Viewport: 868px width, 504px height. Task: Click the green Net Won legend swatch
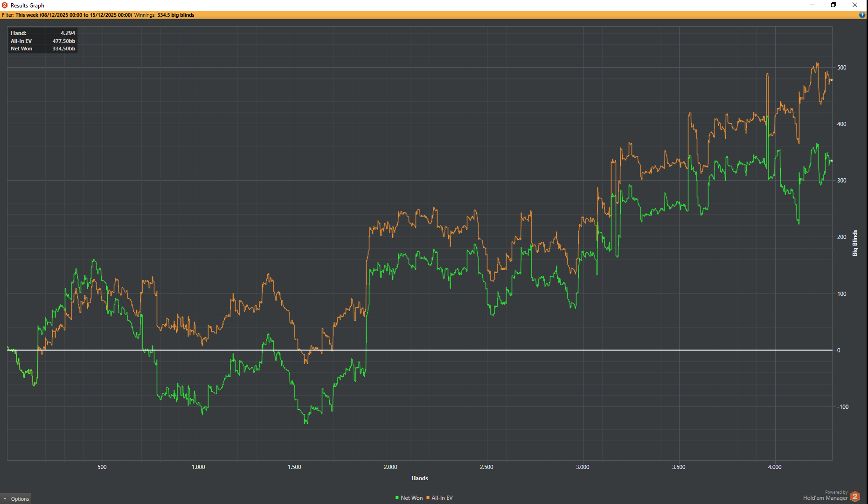[397, 498]
